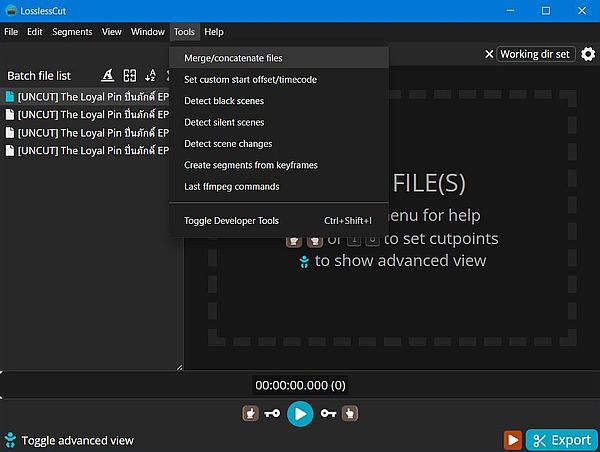600x452 pixels.
Task: Open settings with the gear icon
Action: tap(588, 54)
